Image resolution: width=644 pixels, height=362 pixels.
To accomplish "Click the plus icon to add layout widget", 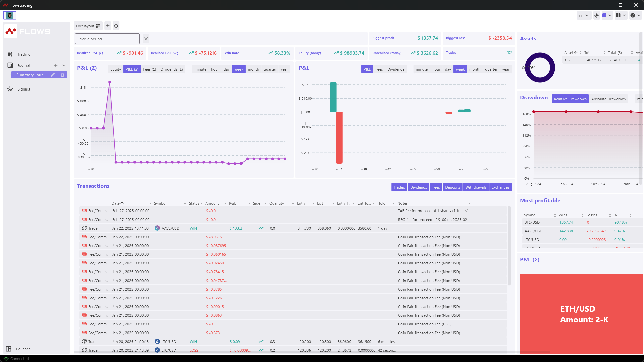I will 108,26.
